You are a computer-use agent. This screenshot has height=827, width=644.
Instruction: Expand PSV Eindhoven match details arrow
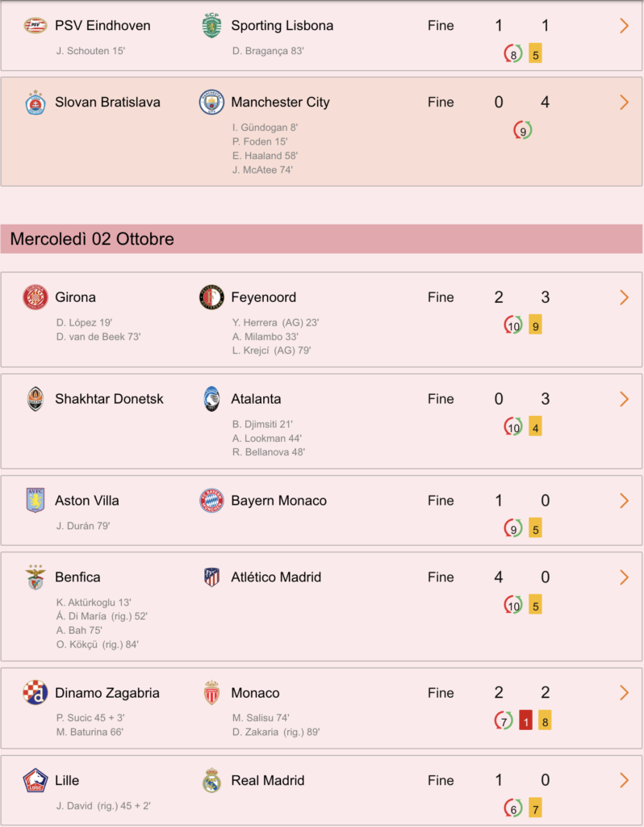[x=625, y=25]
